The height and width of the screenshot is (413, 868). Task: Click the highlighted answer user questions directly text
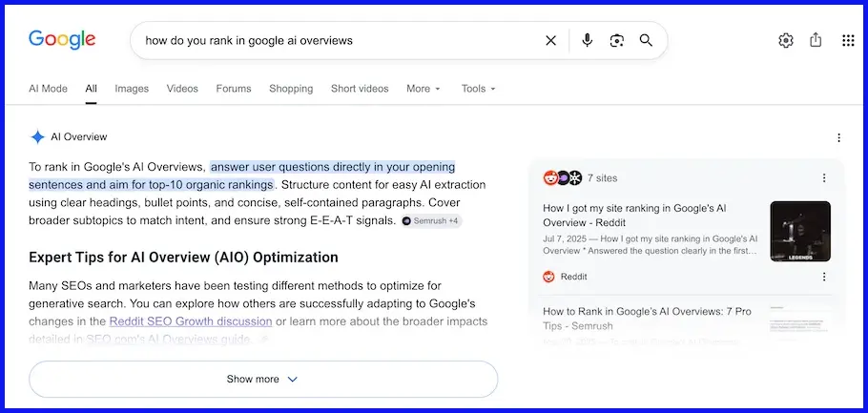click(x=333, y=167)
